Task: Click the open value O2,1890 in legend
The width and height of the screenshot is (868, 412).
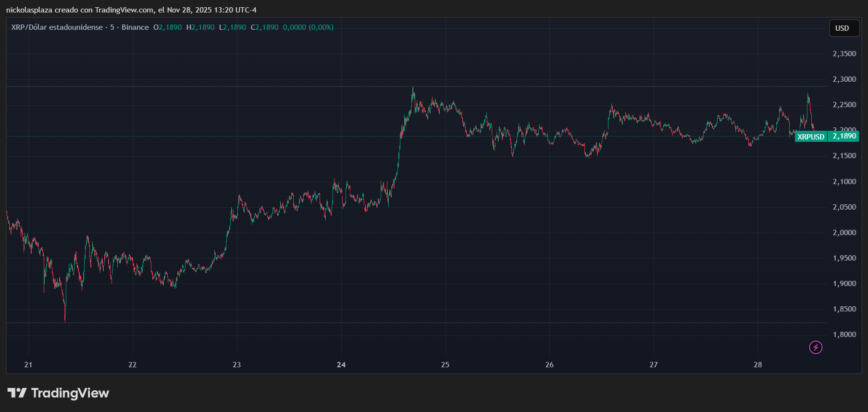Action: 168,27
